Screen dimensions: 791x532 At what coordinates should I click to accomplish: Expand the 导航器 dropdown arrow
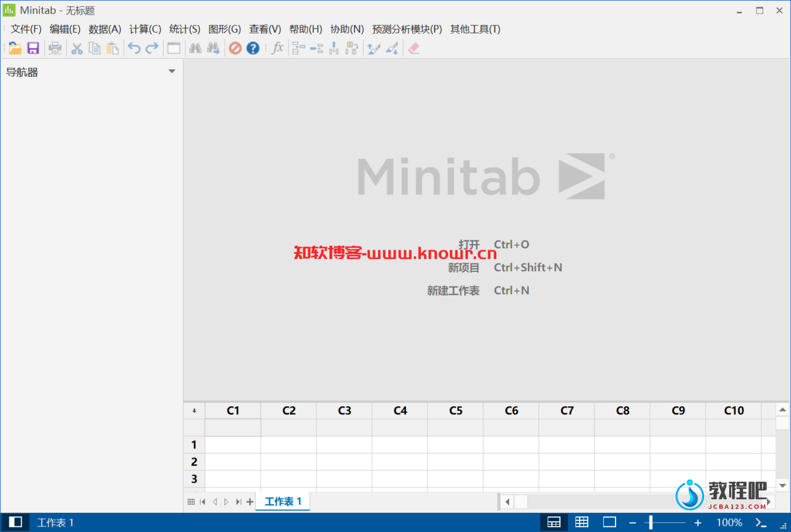(172, 72)
